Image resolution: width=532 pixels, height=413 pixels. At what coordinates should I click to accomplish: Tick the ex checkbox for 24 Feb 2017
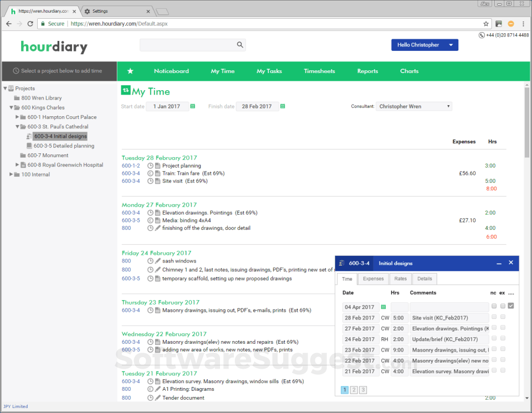click(x=503, y=338)
